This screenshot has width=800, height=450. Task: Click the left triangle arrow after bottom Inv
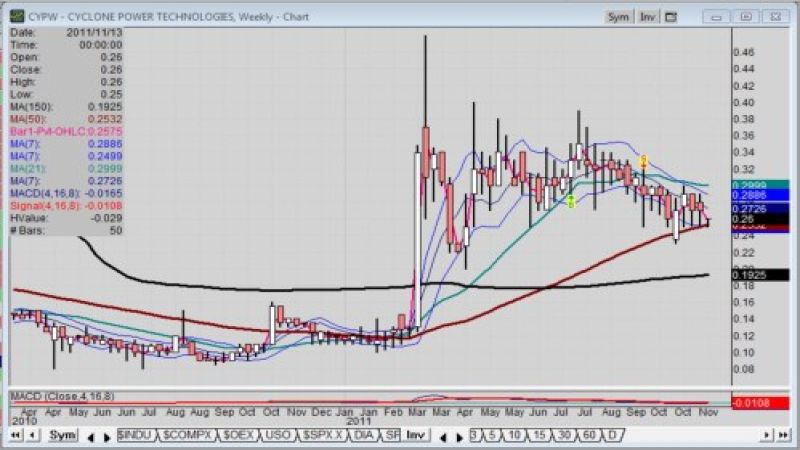pyautogui.click(x=443, y=437)
